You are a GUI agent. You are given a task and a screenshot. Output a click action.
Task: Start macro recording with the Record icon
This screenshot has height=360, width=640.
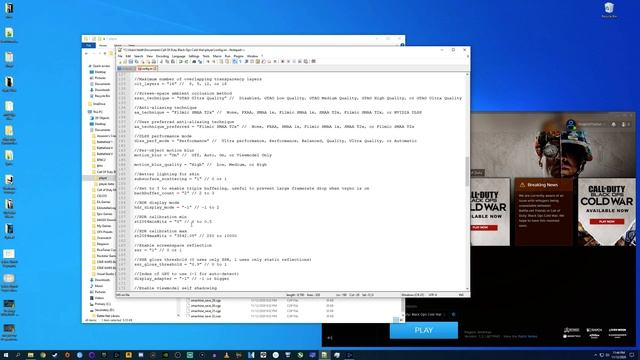[282, 62]
